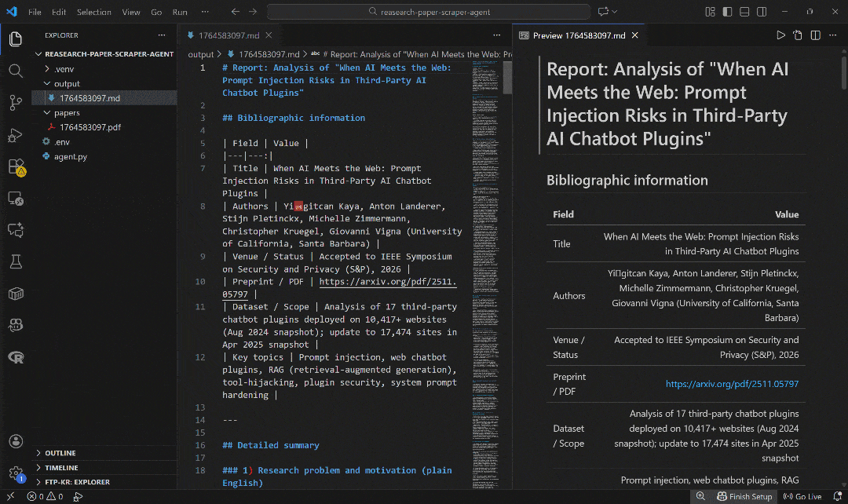
Task: Open the Search view in activity bar
Action: click(x=16, y=71)
